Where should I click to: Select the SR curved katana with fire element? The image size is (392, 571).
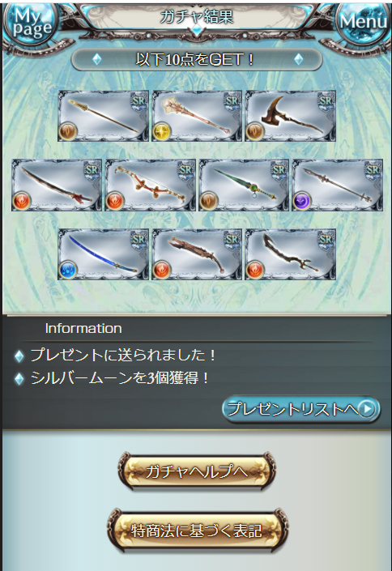click(57, 185)
